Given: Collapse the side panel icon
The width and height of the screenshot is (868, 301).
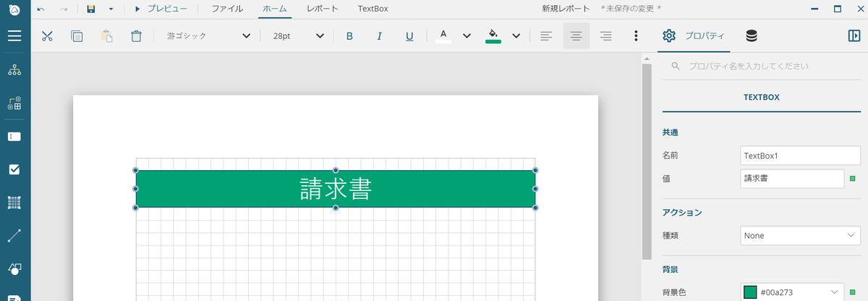Looking at the screenshot, I should [854, 35].
